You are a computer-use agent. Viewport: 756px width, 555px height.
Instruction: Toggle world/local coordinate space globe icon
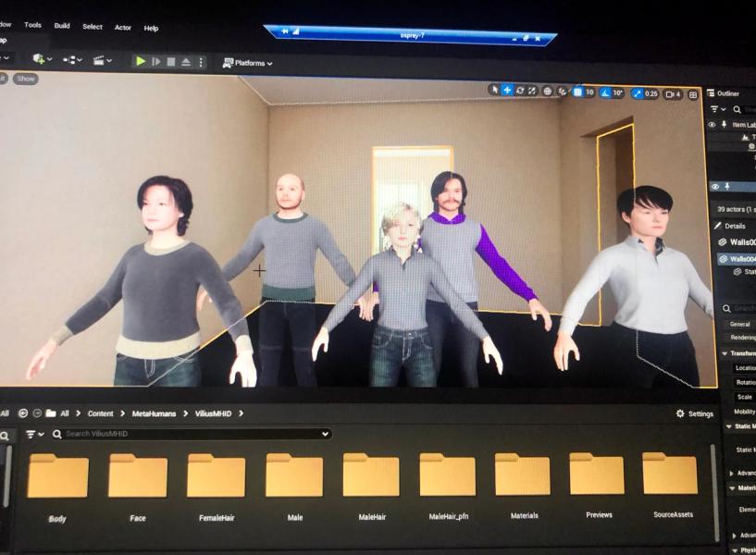point(548,92)
